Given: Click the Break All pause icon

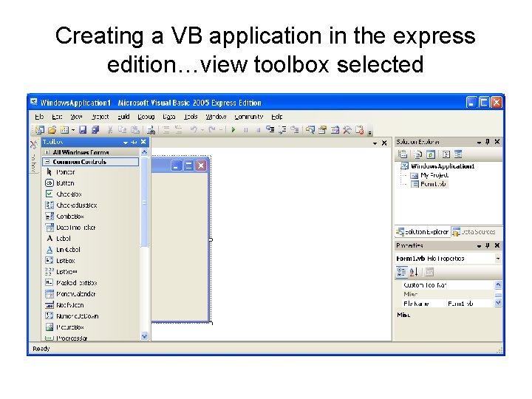Looking at the screenshot, I should [245, 130].
